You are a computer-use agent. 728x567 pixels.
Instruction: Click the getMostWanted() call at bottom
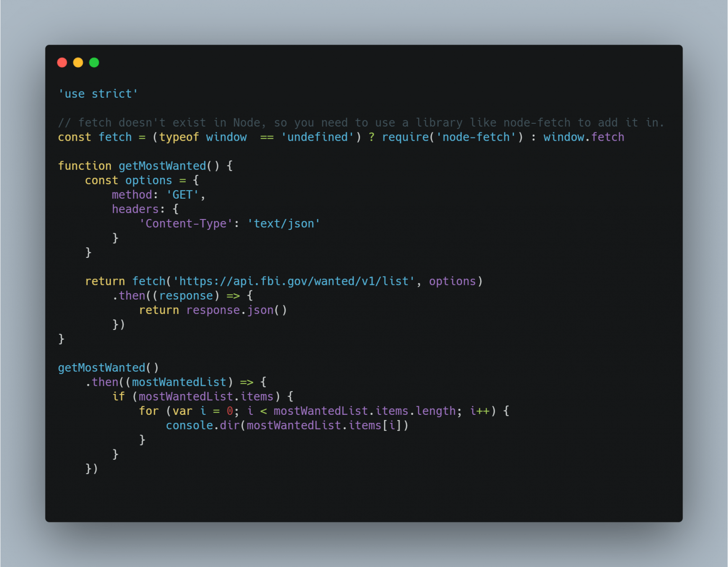point(109,368)
